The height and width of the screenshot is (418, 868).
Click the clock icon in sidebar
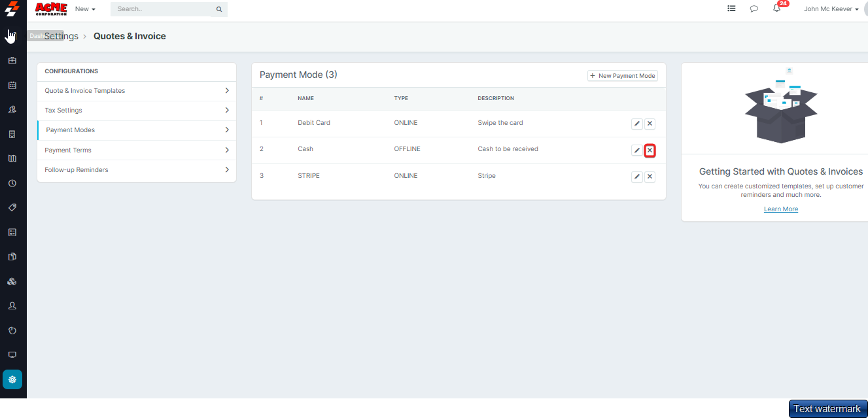pos(12,183)
